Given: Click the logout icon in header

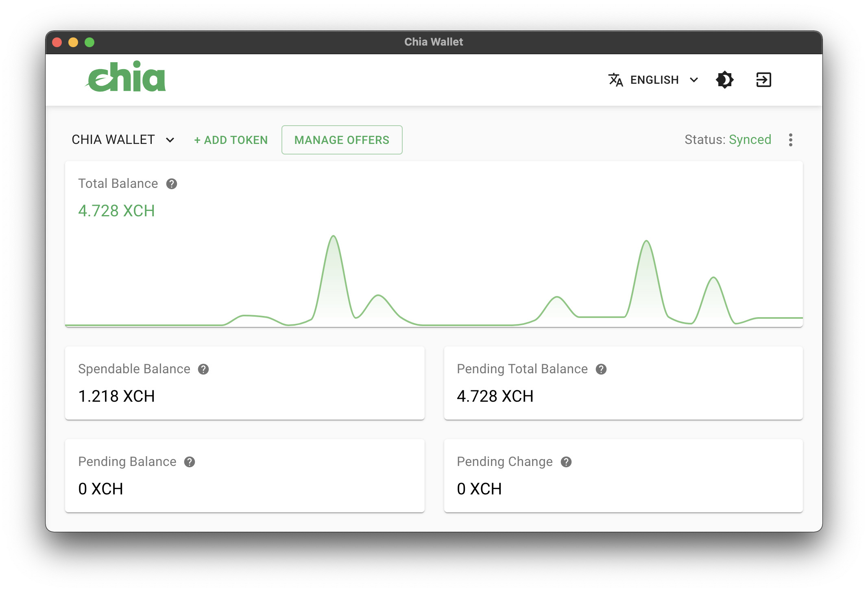Looking at the screenshot, I should coord(763,80).
